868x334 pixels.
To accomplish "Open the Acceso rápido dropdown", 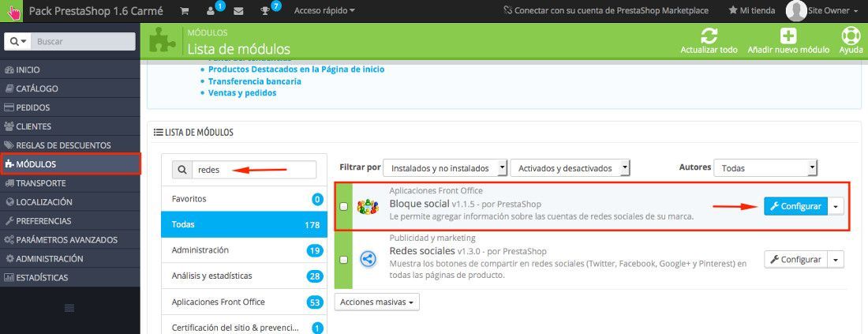I will (x=324, y=10).
